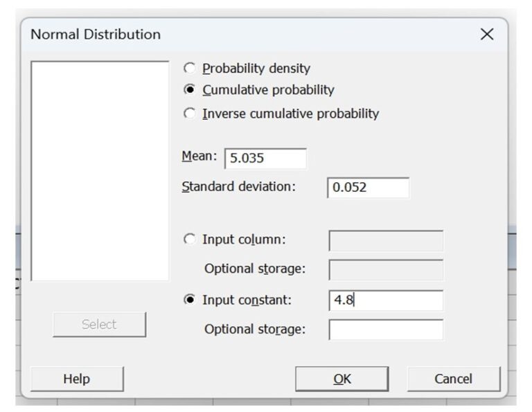Click inside the empty variable list box
Image resolution: width=532 pixels, height=412 pixels.
(100, 170)
